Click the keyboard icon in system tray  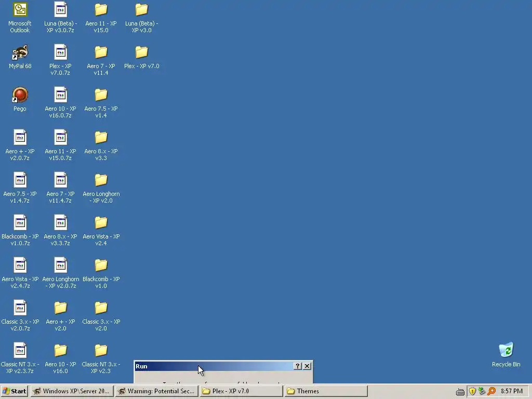pos(460,392)
